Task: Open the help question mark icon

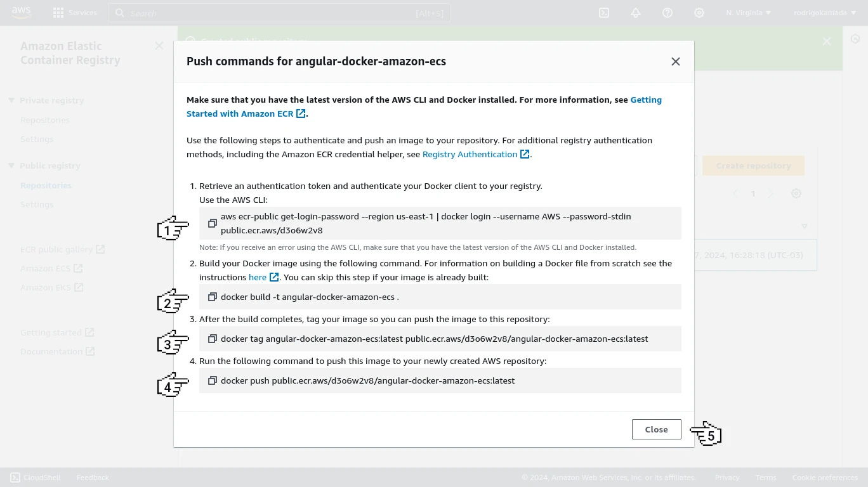Action: point(667,13)
